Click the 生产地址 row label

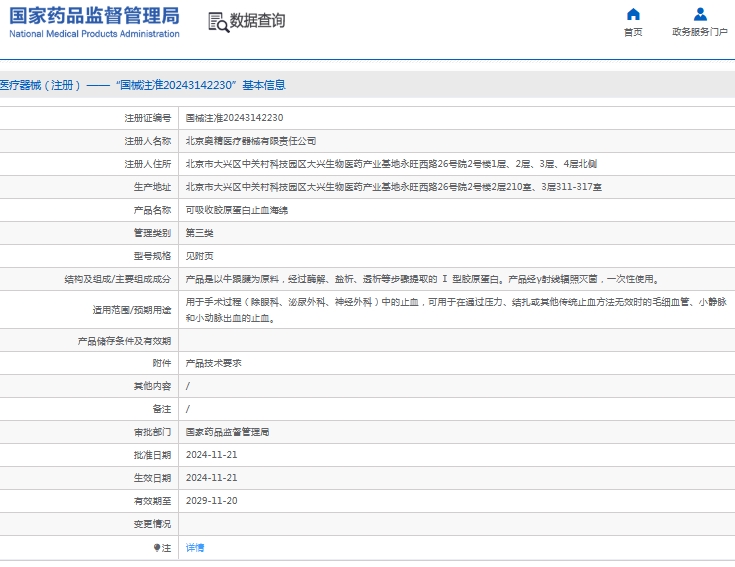tap(152, 187)
